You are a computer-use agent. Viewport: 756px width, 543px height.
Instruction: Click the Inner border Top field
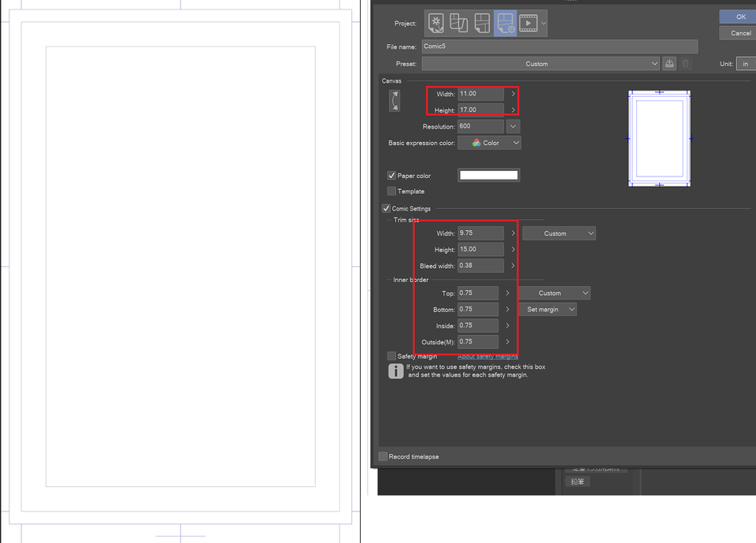(478, 293)
